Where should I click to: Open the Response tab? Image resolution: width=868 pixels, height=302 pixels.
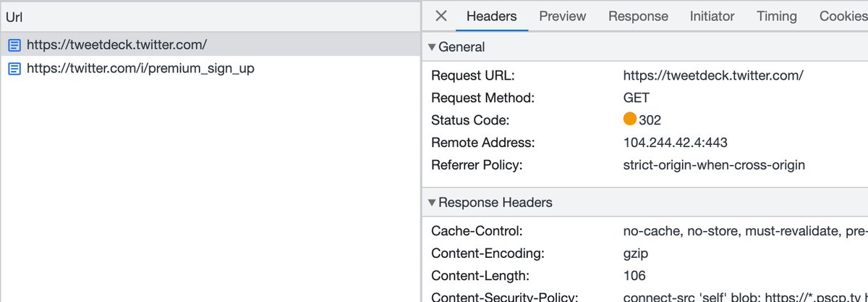[x=638, y=16]
